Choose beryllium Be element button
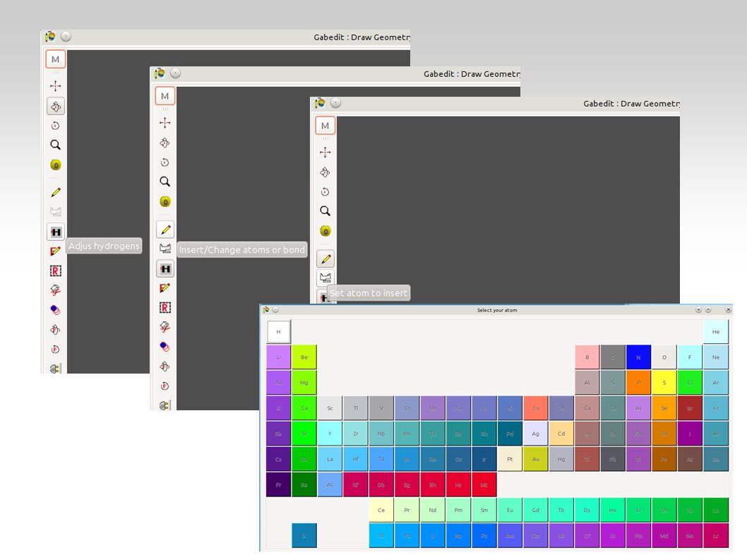 (304, 357)
